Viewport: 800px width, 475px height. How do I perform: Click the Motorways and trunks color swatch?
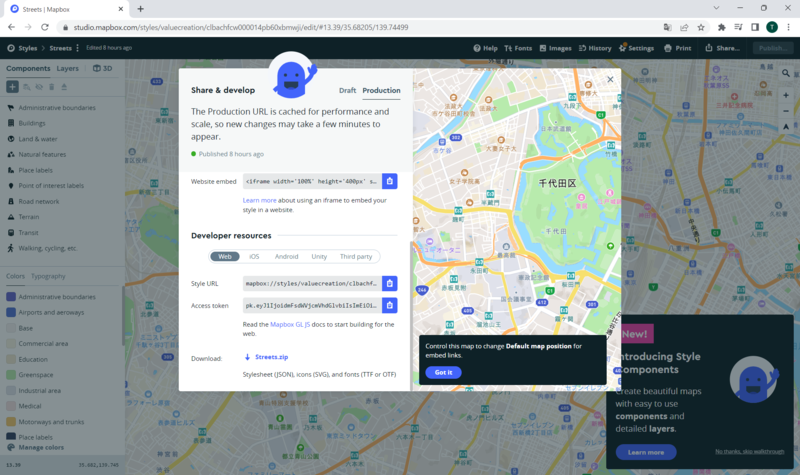pos(11,421)
